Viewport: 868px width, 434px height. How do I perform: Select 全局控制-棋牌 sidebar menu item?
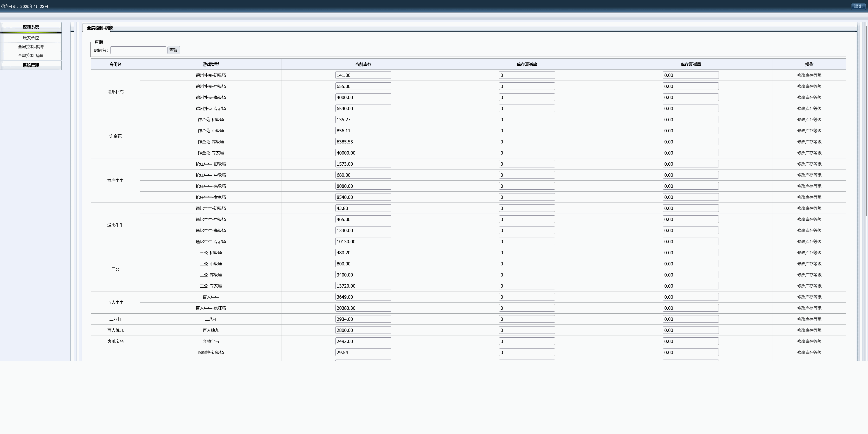[31, 47]
